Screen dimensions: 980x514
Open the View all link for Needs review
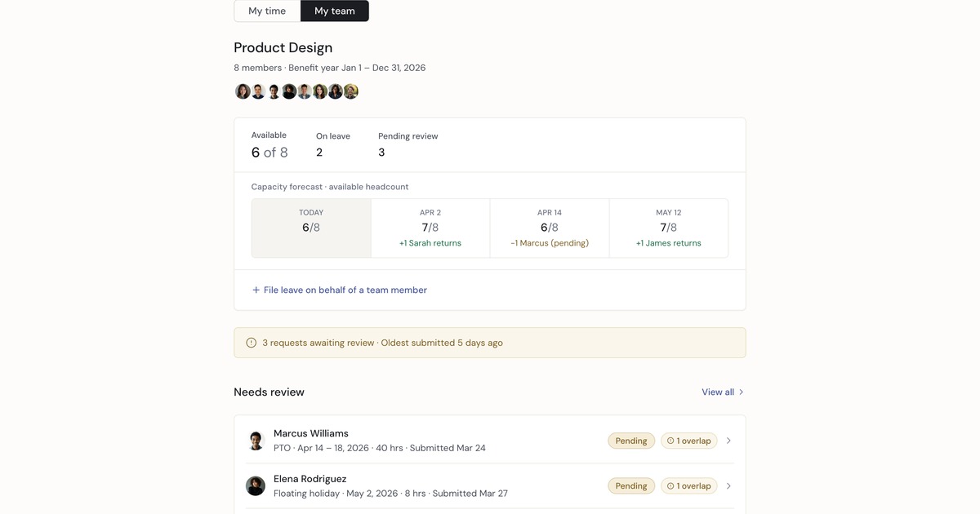(718, 392)
